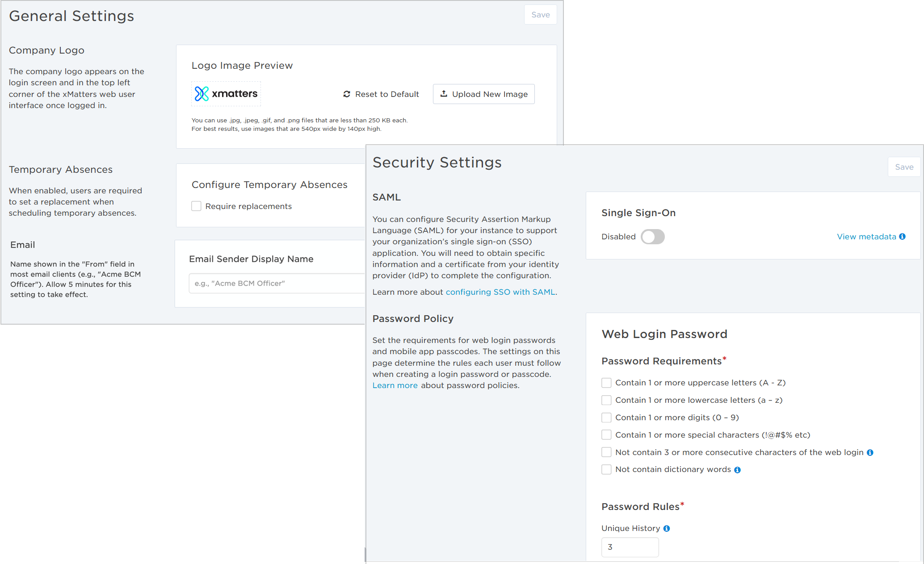Screen dimensions: 924x564
Task: Click the upload icon in Upload New Image
Action: pyautogui.click(x=444, y=94)
